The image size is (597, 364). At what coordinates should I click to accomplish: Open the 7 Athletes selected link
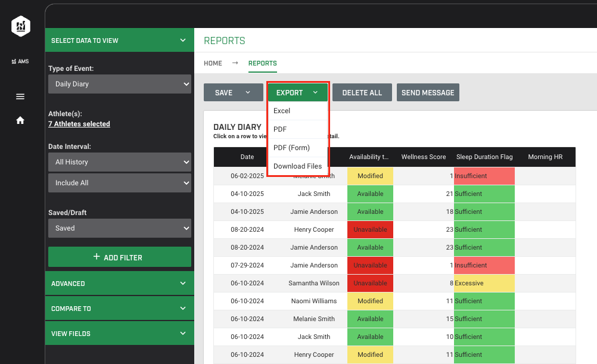coord(79,124)
